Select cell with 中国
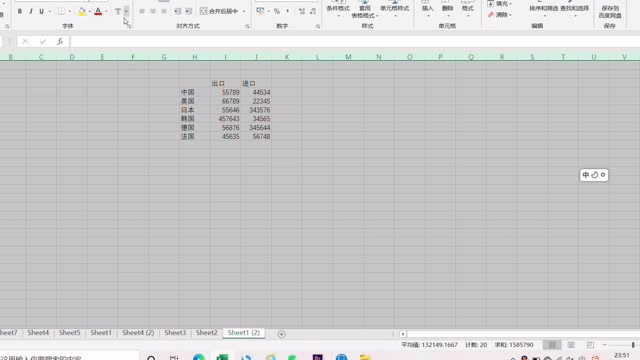640x360 pixels. (x=195, y=93)
